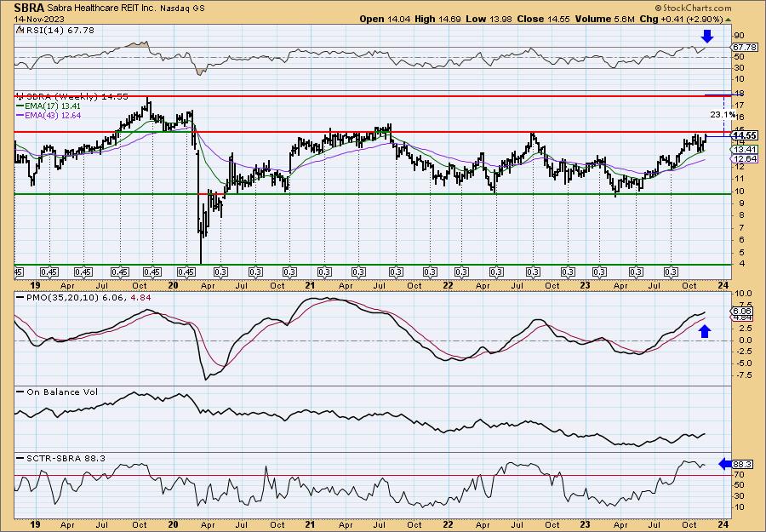Click the 23.1% target gain annotation
The height and width of the screenshot is (532, 766).
point(723,114)
